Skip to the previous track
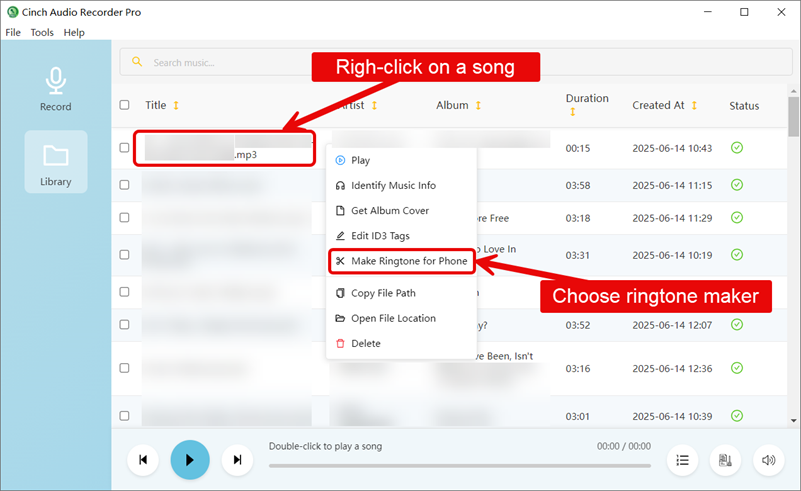Viewport: 801px width, 491px height. tap(143, 460)
